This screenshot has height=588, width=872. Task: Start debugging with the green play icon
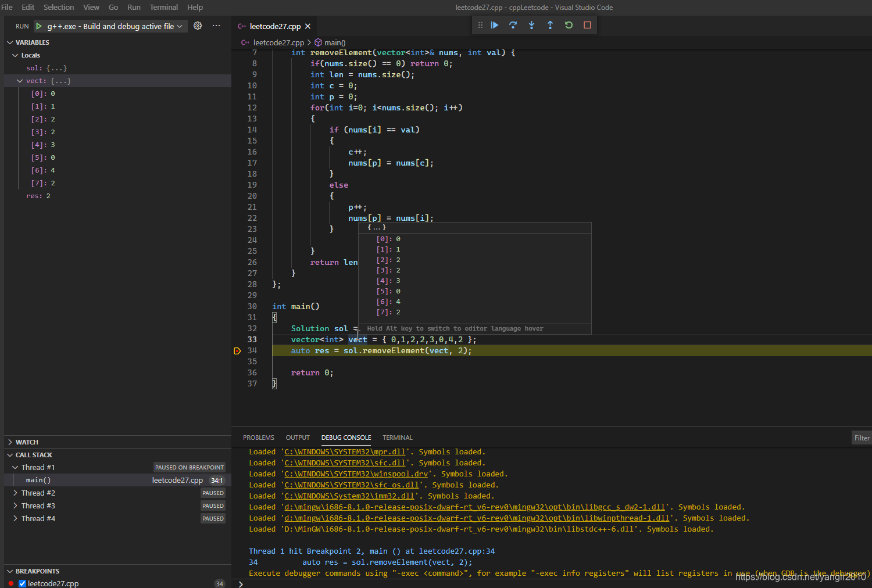coord(39,26)
